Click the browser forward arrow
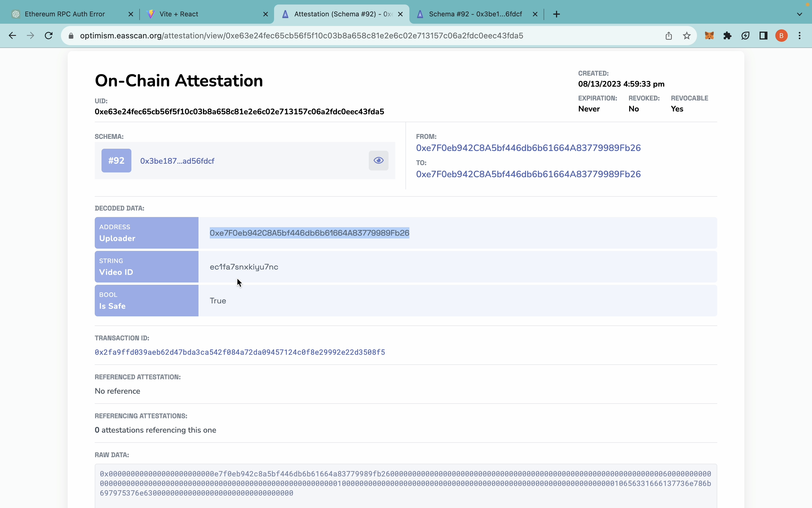812x508 pixels. click(x=30, y=36)
